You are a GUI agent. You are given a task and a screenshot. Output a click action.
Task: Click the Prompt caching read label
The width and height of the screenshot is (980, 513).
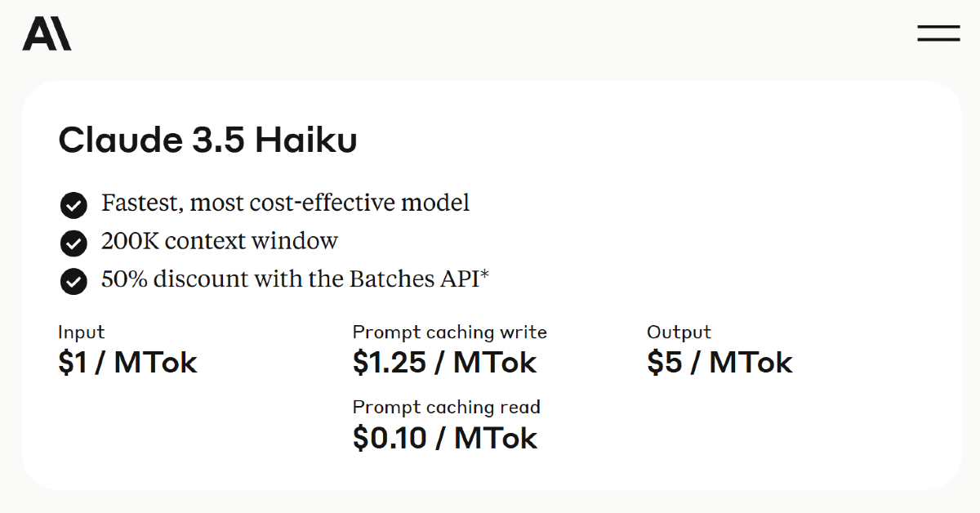pyautogui.click(x=447, y=407)
